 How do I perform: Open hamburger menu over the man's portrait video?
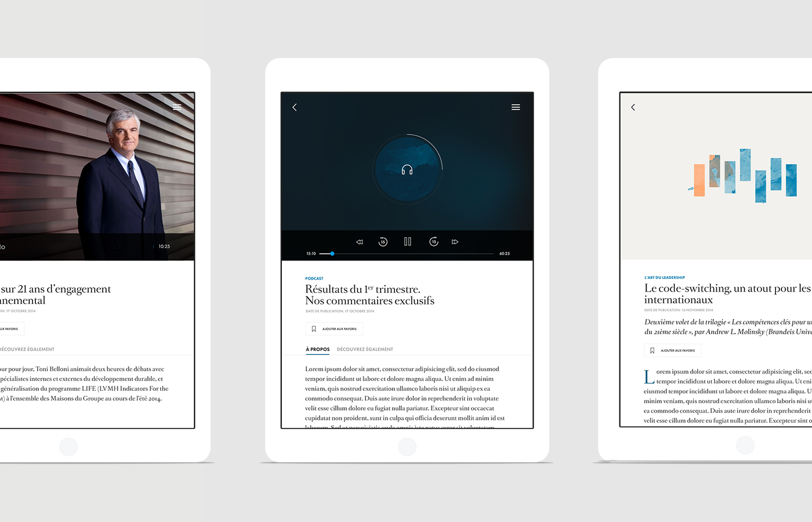point(177,107)
